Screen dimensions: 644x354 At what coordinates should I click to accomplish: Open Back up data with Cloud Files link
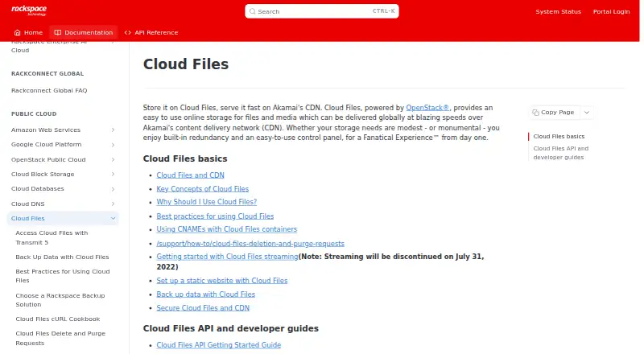(206, 294)
